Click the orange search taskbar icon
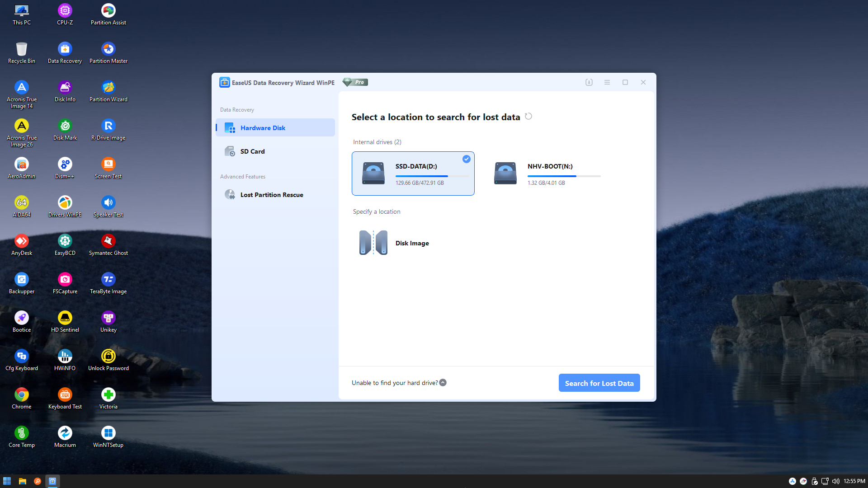This screenshot has width=868, height=488. 38,481
